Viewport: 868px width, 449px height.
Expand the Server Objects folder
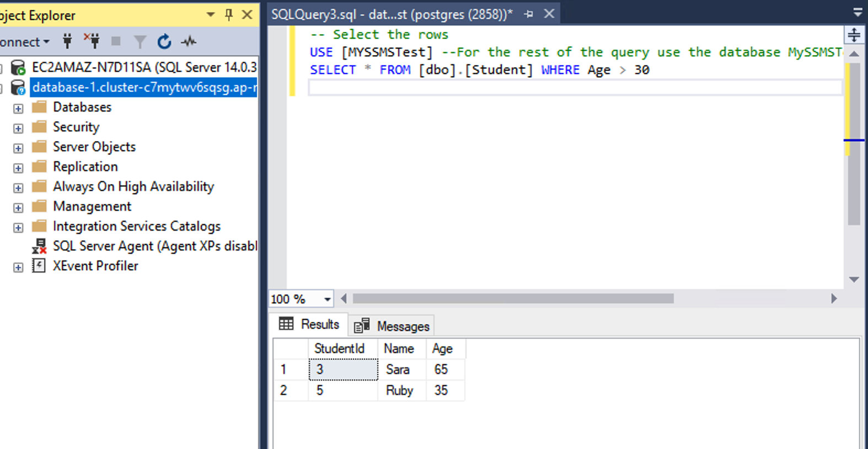pos(18,148)
